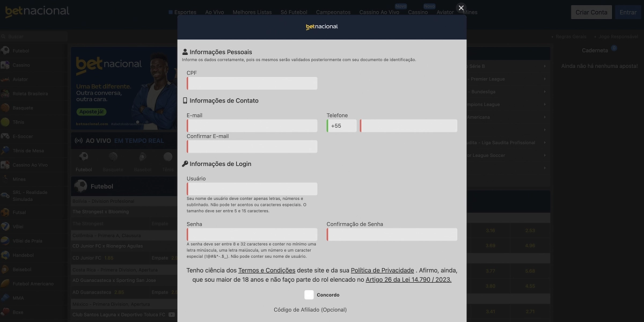Select the 2.71 odds button
Screen dimensions: 644x322
(530, 311)
